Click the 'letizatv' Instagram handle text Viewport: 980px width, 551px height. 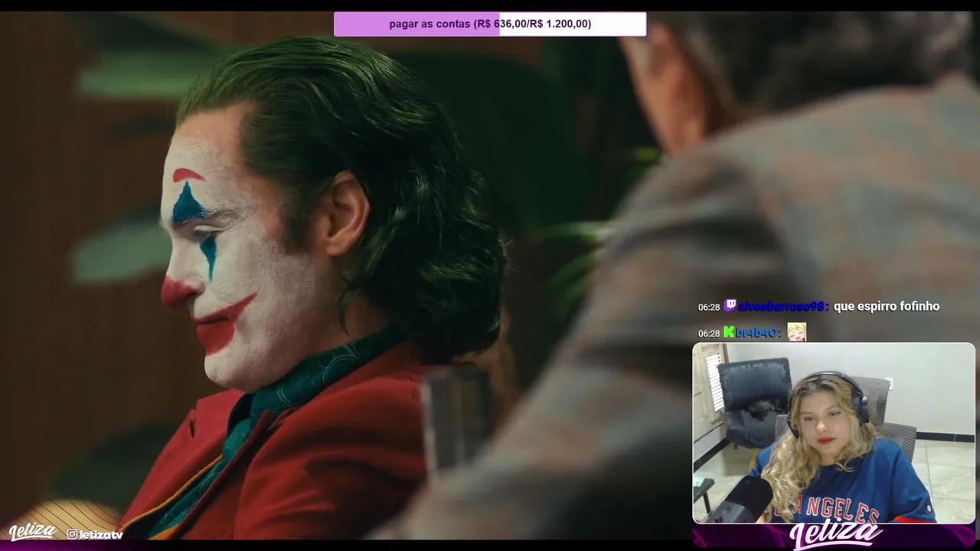pos(101,534)
